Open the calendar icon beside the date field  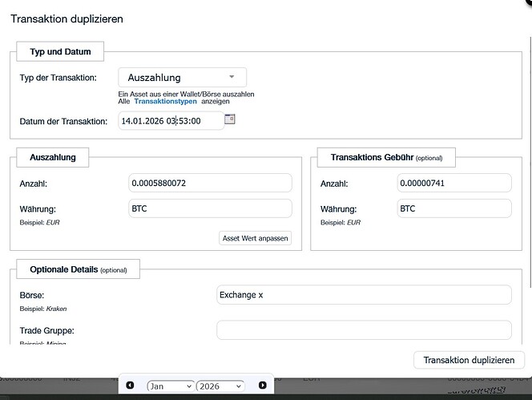230,119
